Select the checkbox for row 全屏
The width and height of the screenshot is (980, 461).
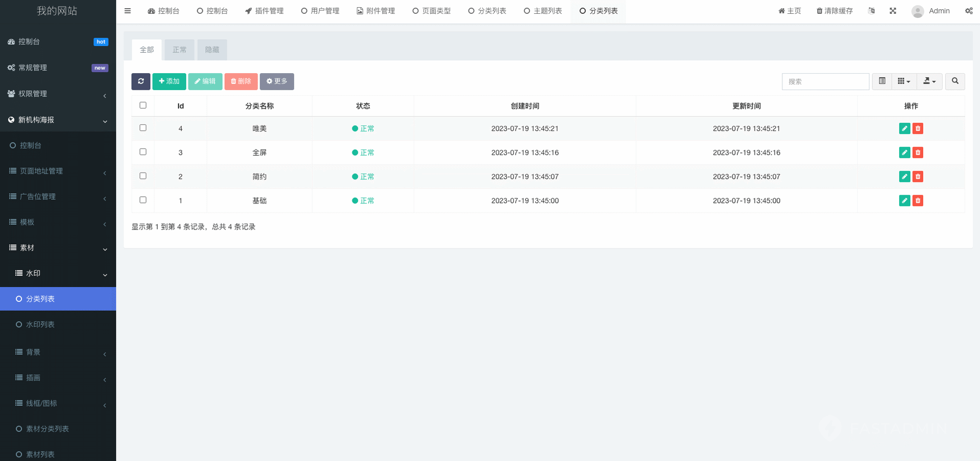[x=143, y=152]
